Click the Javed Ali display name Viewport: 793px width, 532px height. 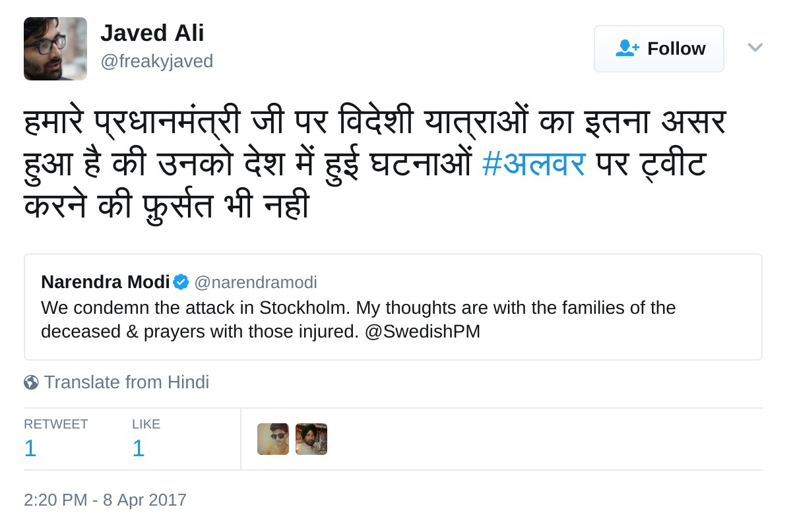tap(152, 33)
